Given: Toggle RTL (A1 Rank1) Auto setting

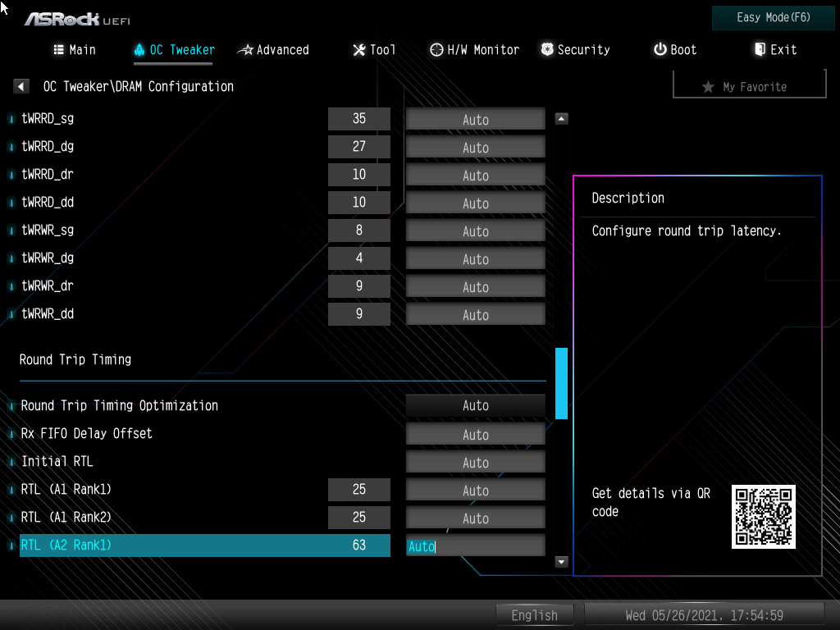Looking at the screenshot, I should tap(475, 489).
